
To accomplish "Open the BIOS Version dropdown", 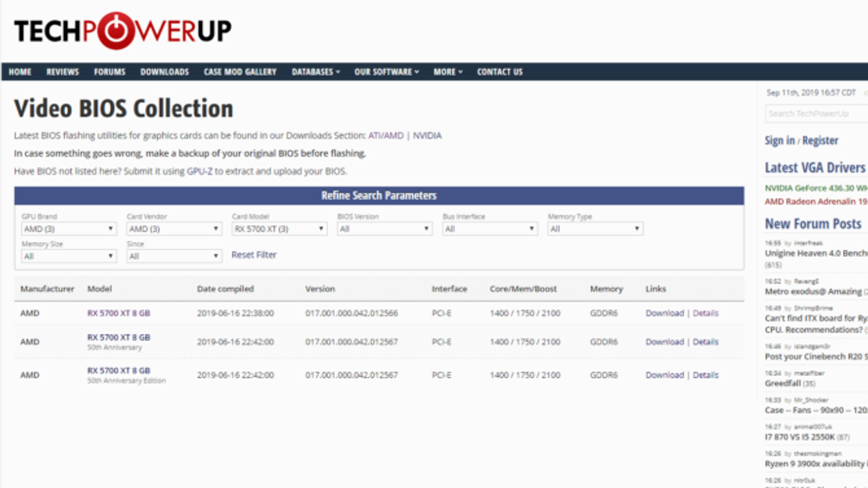I will (x=384, y=229).
